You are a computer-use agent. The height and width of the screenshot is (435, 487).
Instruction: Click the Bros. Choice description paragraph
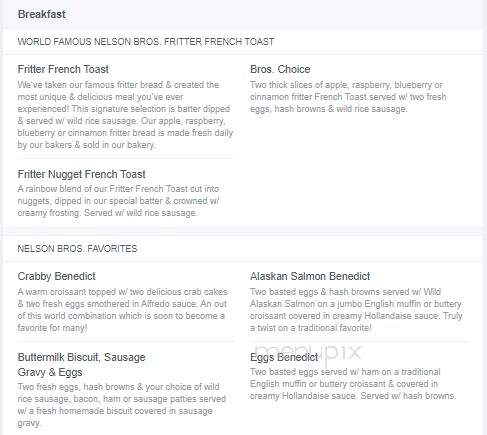[348, 97]
